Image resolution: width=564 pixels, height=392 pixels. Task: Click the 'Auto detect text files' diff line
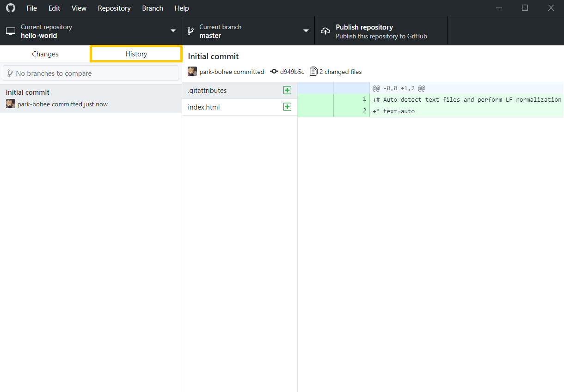click(467, 100)
